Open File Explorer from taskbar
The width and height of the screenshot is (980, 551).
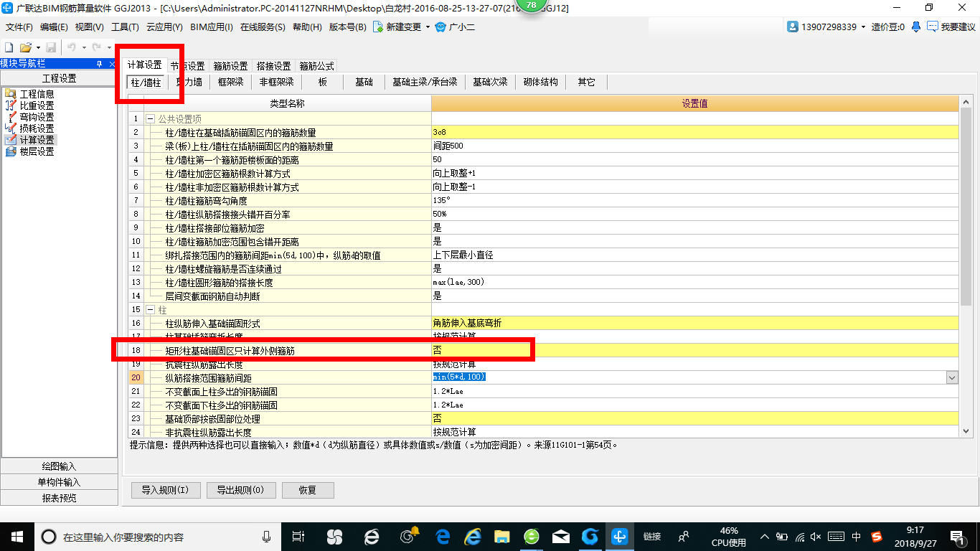point(501,536)
